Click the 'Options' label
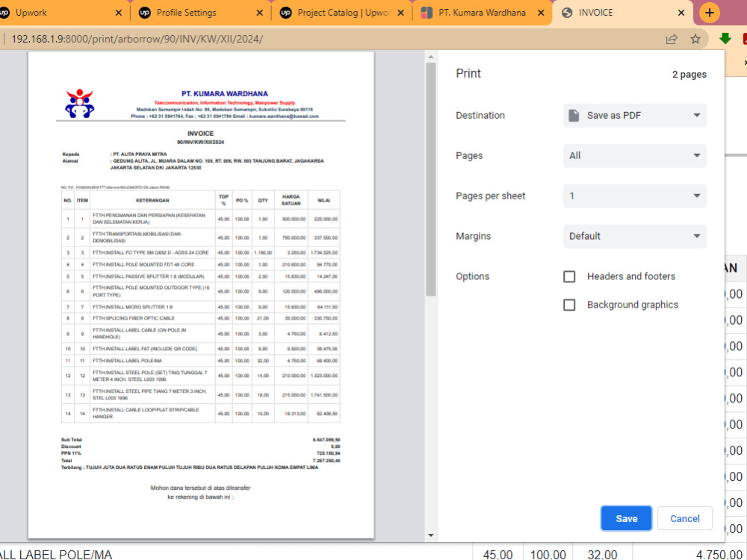The image size is (747, 560). [x=473, y=277]
